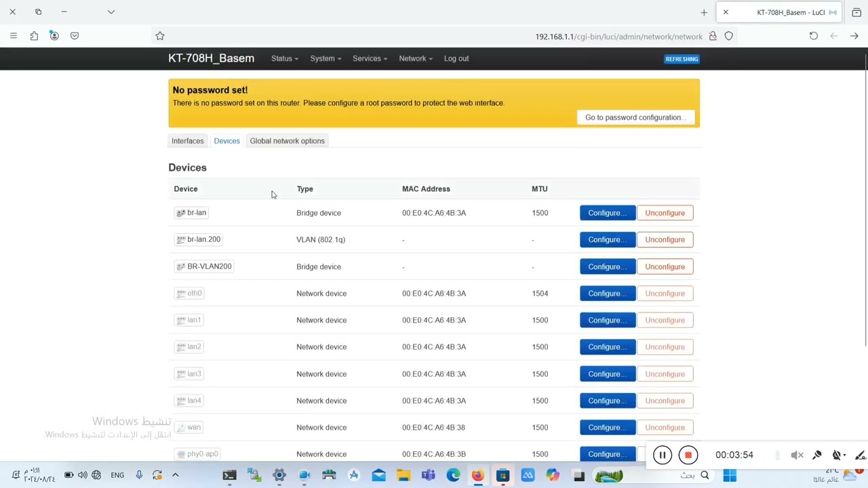Open Microsoft Store from the taskbar
Screen dimensions: 868x488
coord(502,476)
